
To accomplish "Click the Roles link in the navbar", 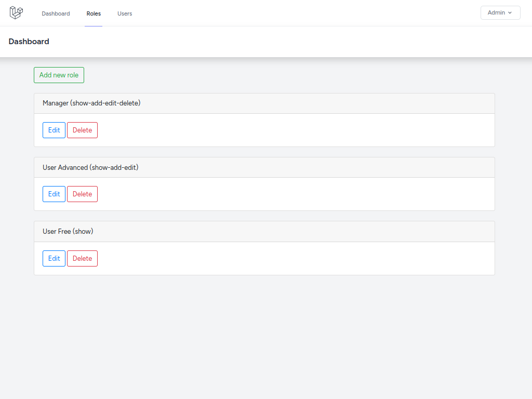I will coord(94,14).
